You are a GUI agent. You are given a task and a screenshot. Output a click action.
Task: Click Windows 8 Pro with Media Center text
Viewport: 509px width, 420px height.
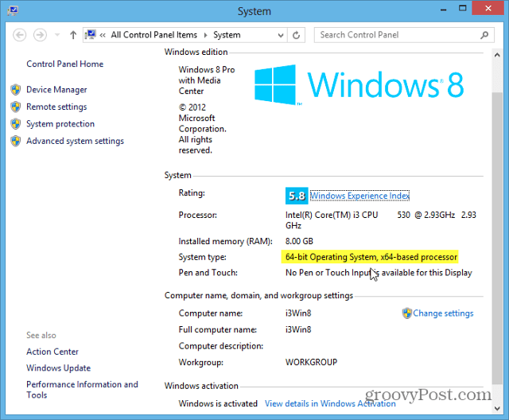pos(207,80)
